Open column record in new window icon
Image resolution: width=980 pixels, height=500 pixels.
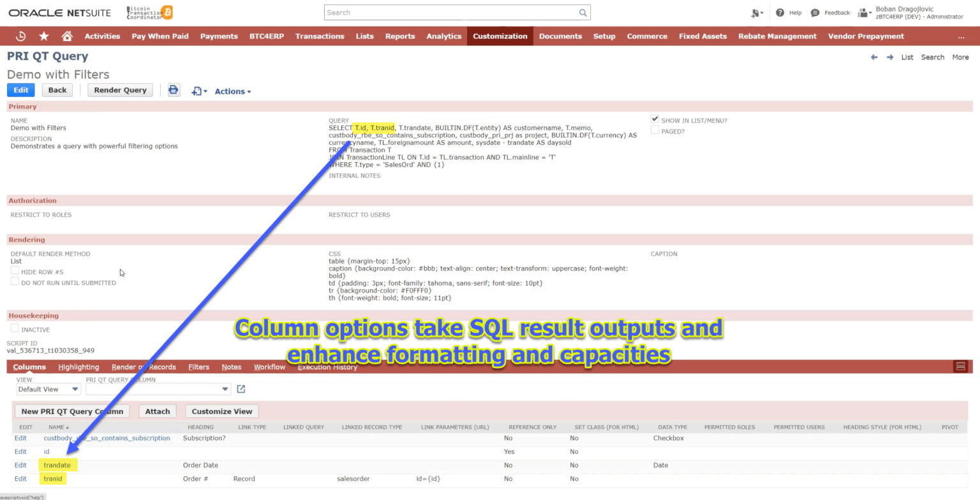[242, 388]
